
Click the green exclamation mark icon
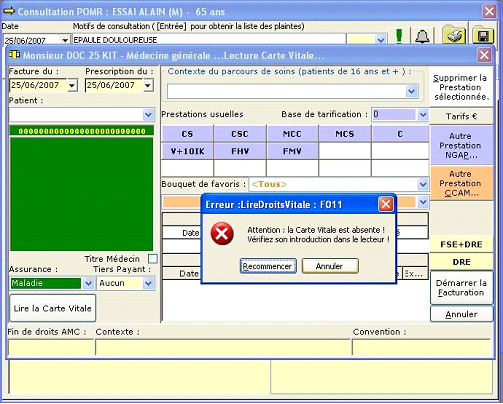(x=399, y=36)
